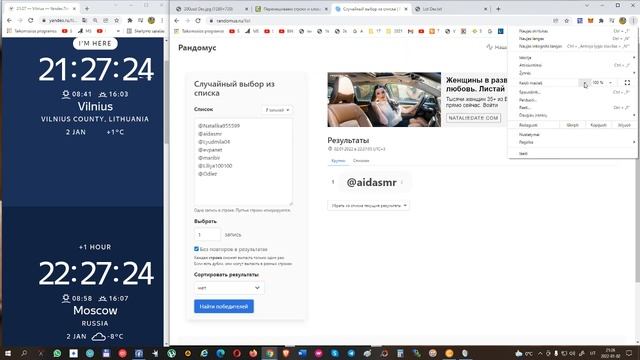
Task: Open Firefox from the taskbar
Action: [253, 353]
